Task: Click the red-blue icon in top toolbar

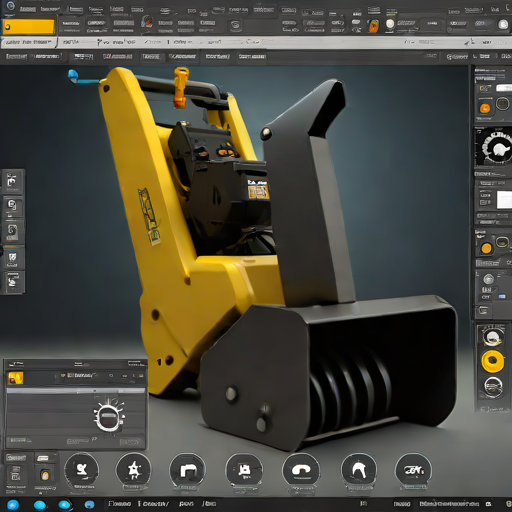Action: click(147, 22)
